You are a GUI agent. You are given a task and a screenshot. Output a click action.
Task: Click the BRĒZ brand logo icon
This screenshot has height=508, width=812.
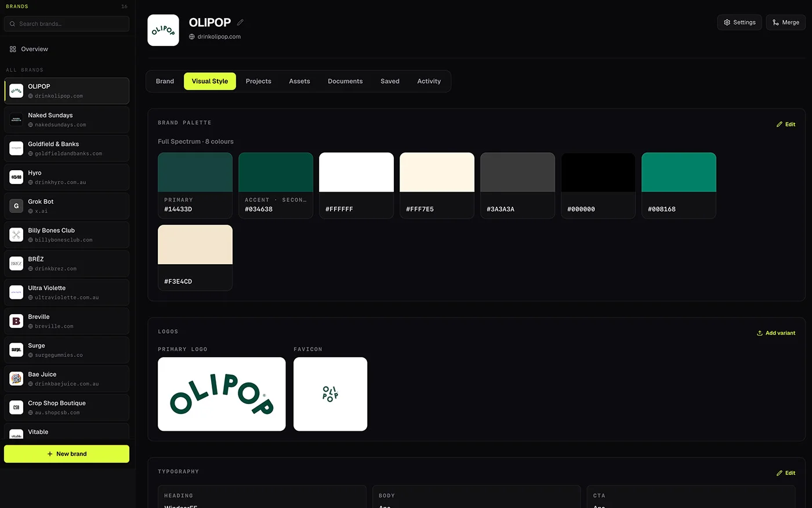tap(16, 264)
